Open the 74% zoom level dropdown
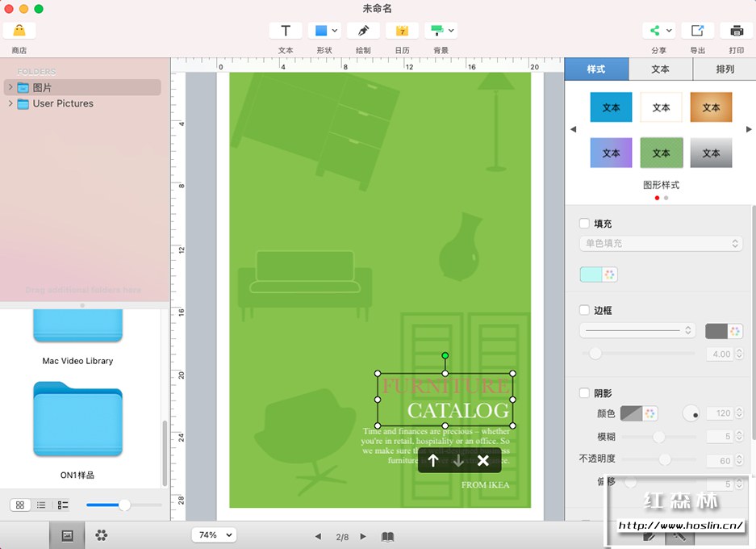 pyautogui.click(x=215, y=535)
